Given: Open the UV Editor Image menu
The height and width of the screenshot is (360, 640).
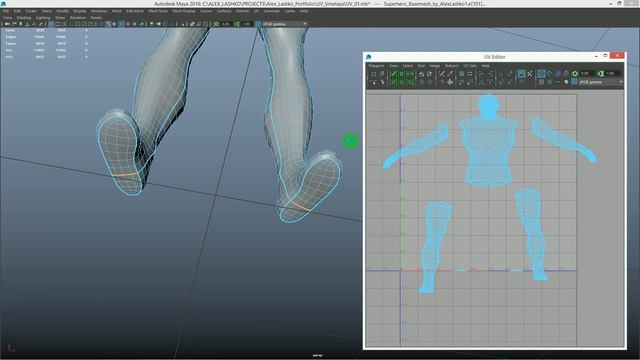Looking at the screenshot, I should point(435,66).
